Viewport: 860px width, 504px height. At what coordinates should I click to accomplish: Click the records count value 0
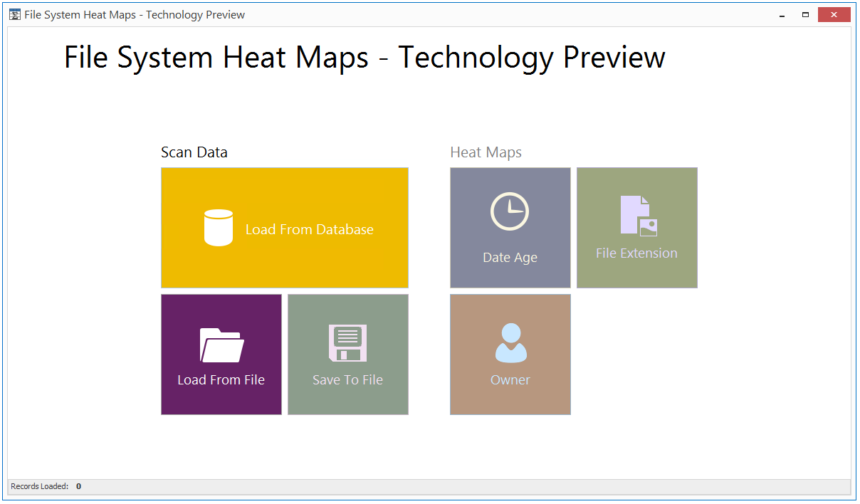[78, 486]
